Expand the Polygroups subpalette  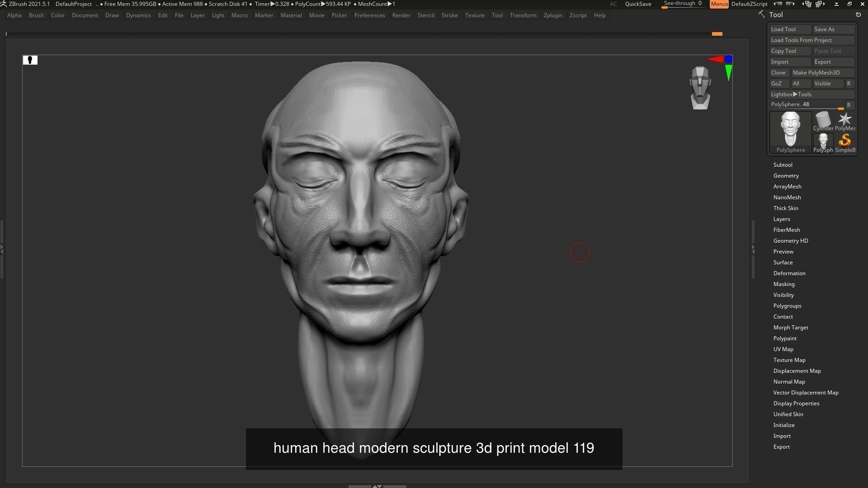[x=787, y=306]
